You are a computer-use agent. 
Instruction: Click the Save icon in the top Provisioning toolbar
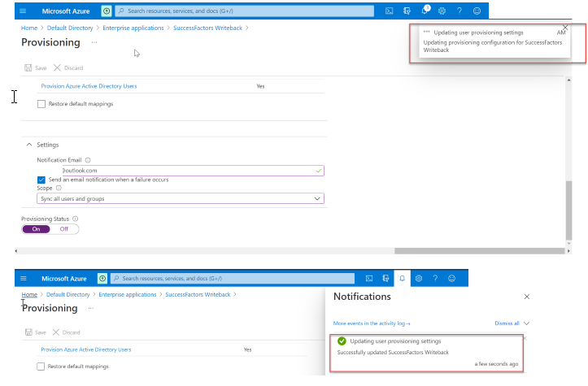(x=28, y=67)
